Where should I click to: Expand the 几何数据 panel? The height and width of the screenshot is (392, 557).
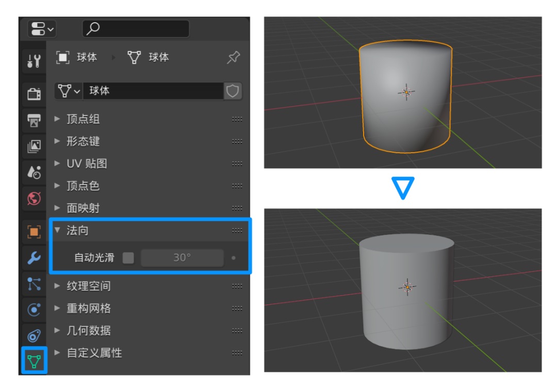[57, 331]
